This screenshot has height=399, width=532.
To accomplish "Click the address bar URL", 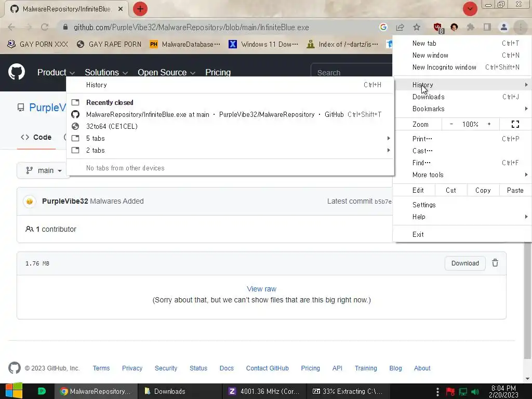I will click(191, 27).
